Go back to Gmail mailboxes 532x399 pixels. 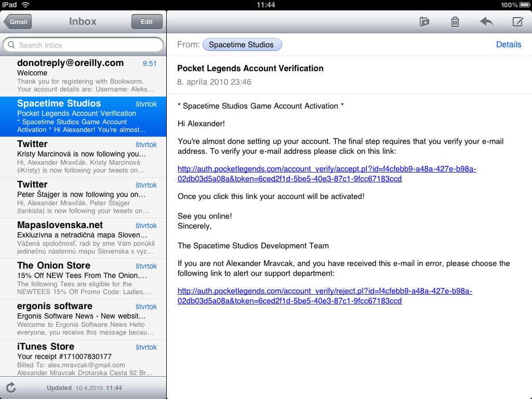(18, 22)
